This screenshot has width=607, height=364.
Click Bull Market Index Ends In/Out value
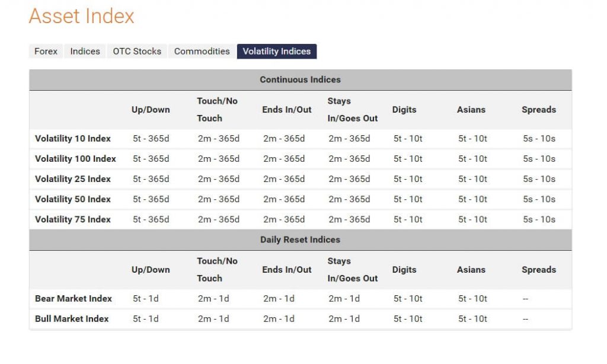pos(279,319)
